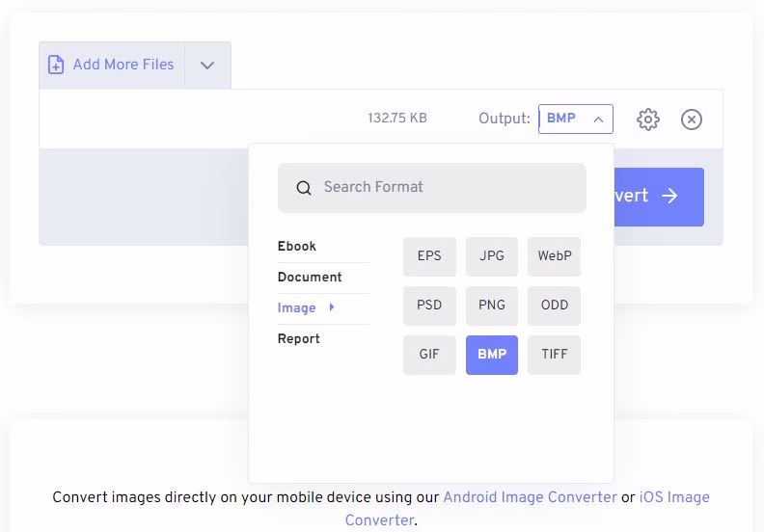Image resolution: width=764 pixels, height=532 pixels.
Task: Choose the JPG format
Action: pos(492,255)
